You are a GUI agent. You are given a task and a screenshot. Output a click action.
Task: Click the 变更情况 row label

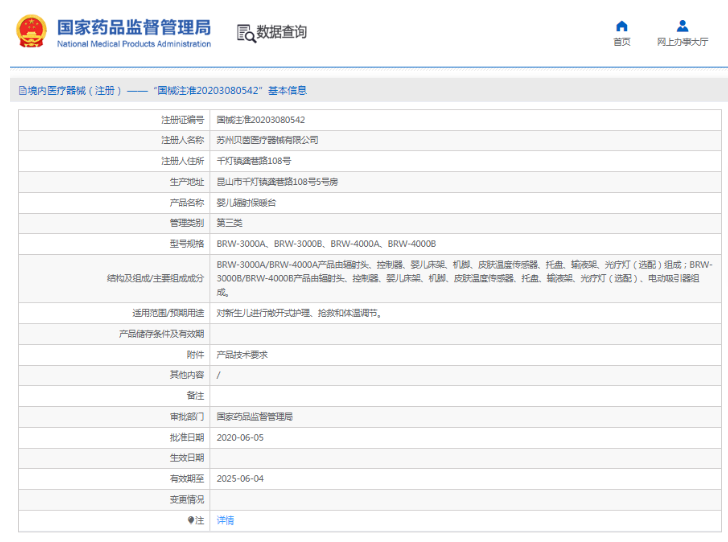[187, 499]
